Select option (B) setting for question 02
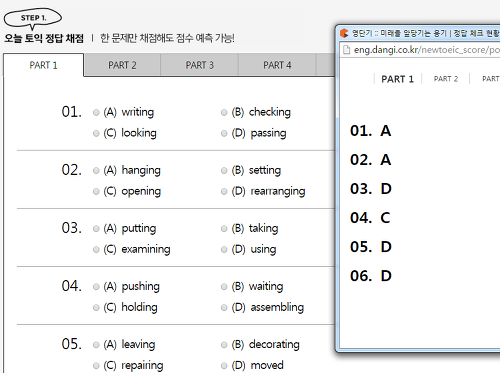Image resolution: width=500 pixels, height=373 pixels. tap(224, 171)
